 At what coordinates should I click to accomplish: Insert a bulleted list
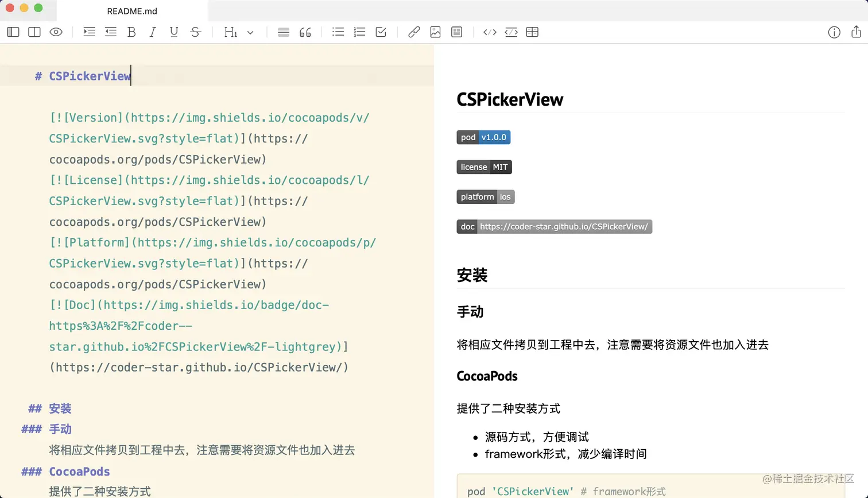[x=338, y=32]
